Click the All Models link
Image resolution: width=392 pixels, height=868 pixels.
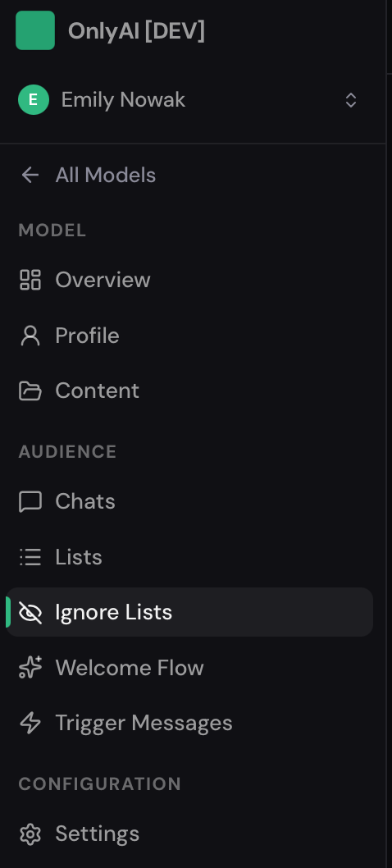105,175
